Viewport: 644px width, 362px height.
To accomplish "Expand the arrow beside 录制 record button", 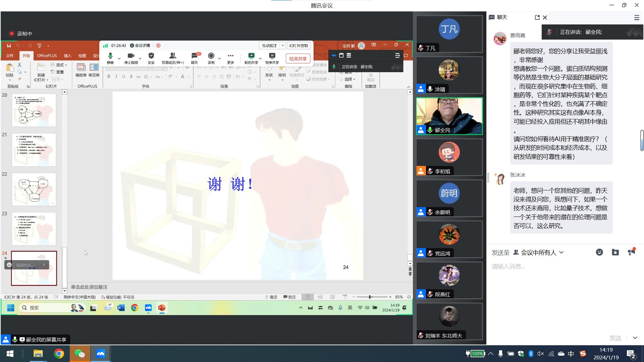I will [219, 58].
